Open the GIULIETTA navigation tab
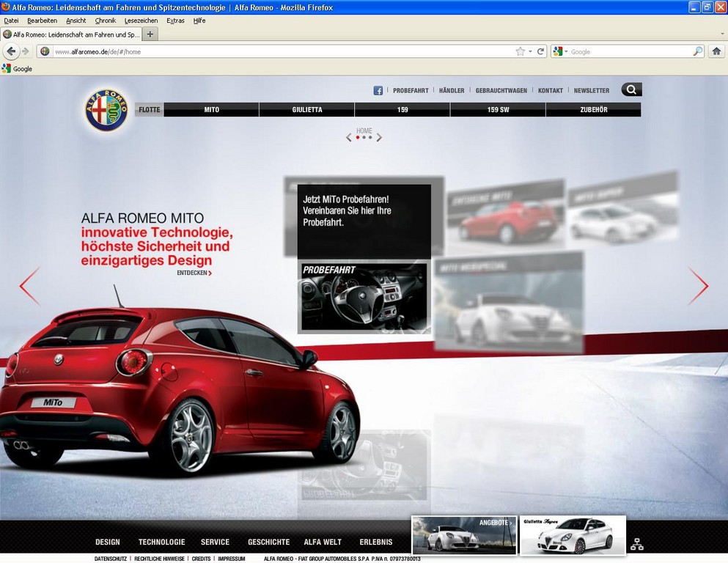The width and height of the screenshot is (728, 563). (307, 110)
